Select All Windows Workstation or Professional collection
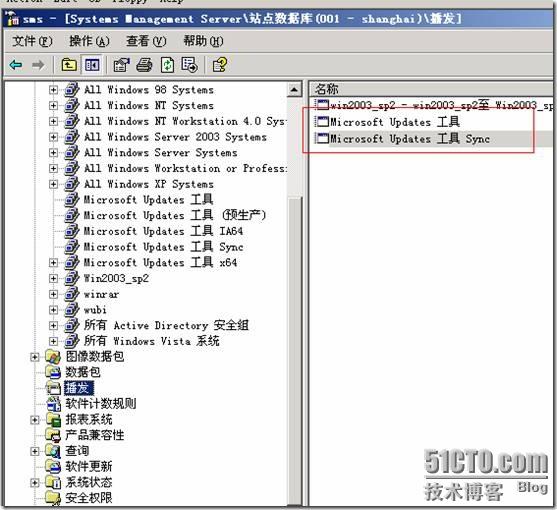The image size is (557, 510). click(x=185, y=168)
